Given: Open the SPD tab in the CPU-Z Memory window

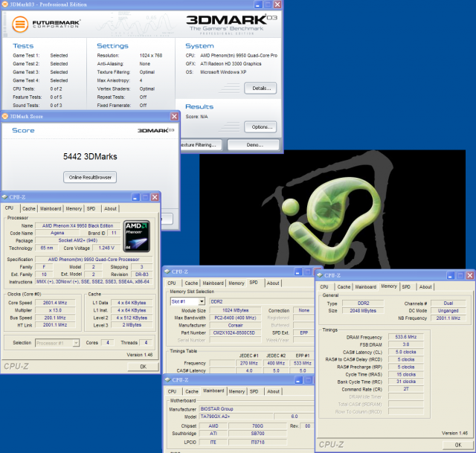Looking at the screenshot, I should 406,287.
